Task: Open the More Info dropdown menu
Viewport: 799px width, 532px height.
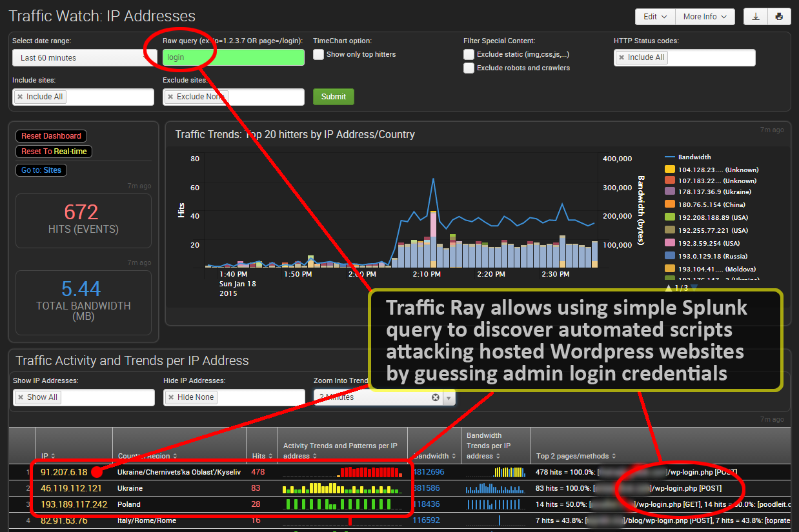Action: (x=705, y=17)
